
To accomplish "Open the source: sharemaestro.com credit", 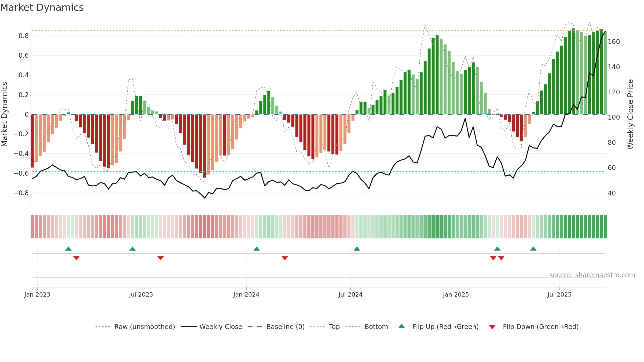I will 592,275.
